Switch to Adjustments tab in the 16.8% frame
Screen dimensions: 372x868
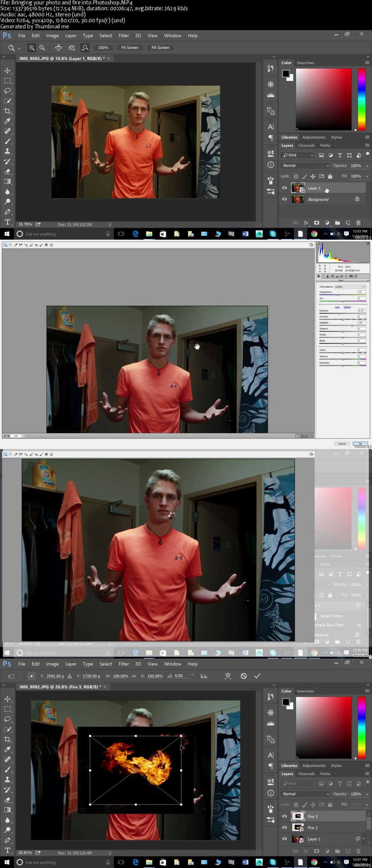tap(314, 137)
